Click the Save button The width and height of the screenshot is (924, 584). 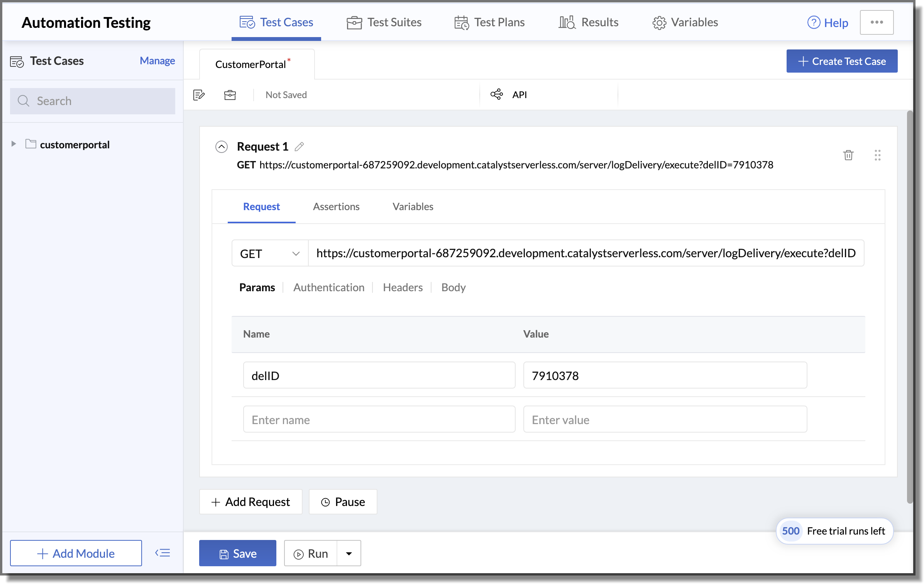[x=238, y=553]
